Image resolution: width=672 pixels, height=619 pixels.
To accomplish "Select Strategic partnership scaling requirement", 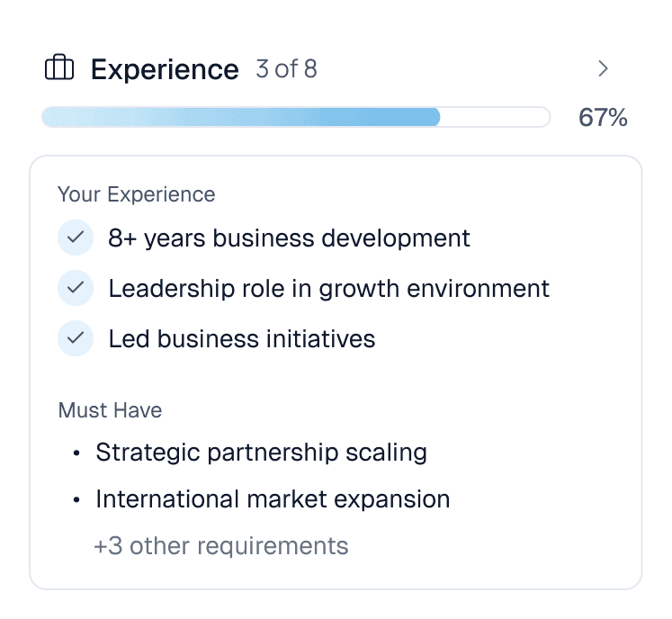I will pos(262,453).
